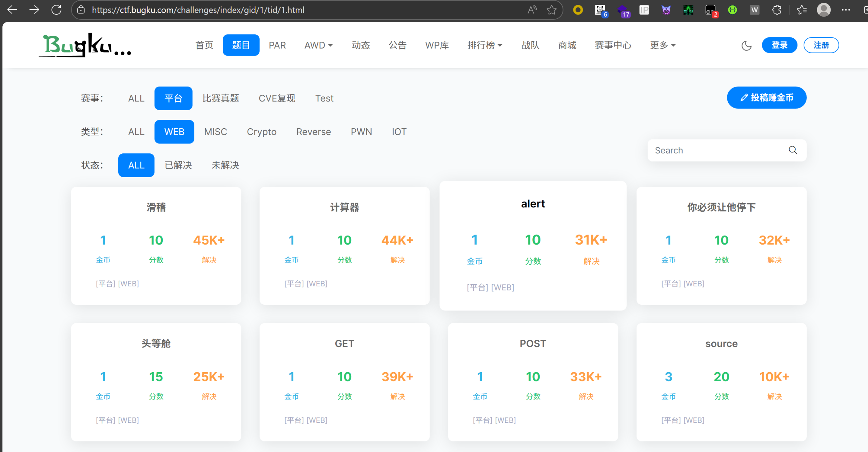Image resolution: width=868 pixels, height=452 pixels.
Task: Click the 投稿赚金币 button
Action: (766, 98)
